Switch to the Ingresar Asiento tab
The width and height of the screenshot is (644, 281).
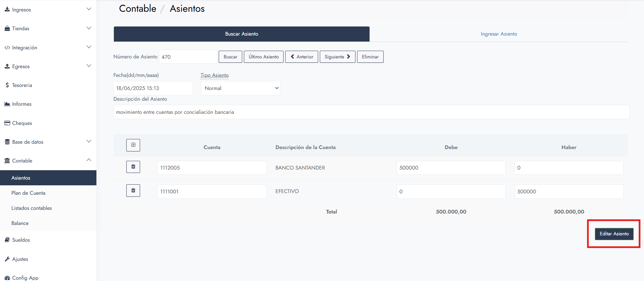tap(499, 34)
